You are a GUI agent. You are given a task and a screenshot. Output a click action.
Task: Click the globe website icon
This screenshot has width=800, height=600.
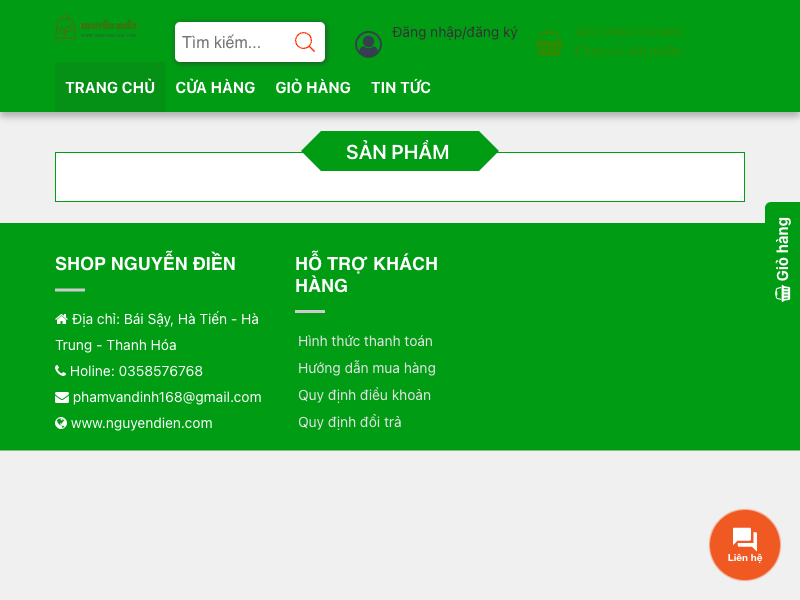[x=61, y=423]
